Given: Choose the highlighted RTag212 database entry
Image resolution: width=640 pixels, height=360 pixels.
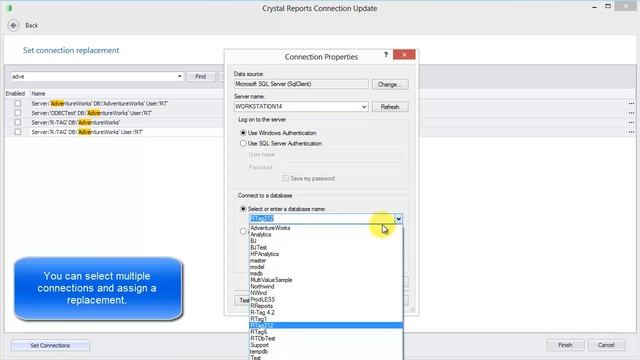Looking at the screenshot, I should (x=326, y=325).
